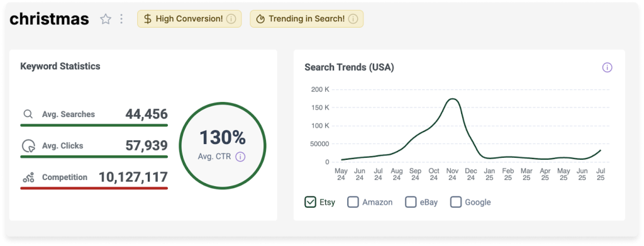Click the Avg. CTR label in the circle

click(215, 157)
